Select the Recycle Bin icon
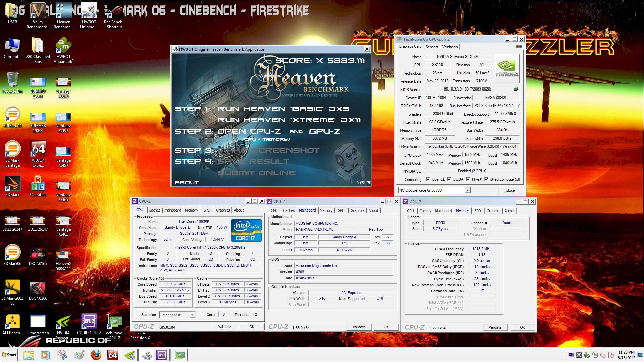The height and width of the screenshot is (362, 644). (x=12, y=82)
